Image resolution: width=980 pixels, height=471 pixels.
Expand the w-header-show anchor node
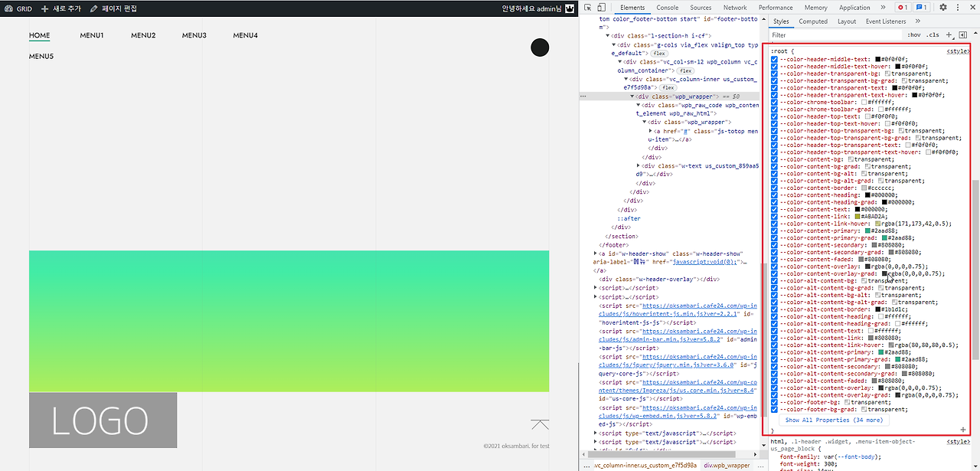click(596, 253)
